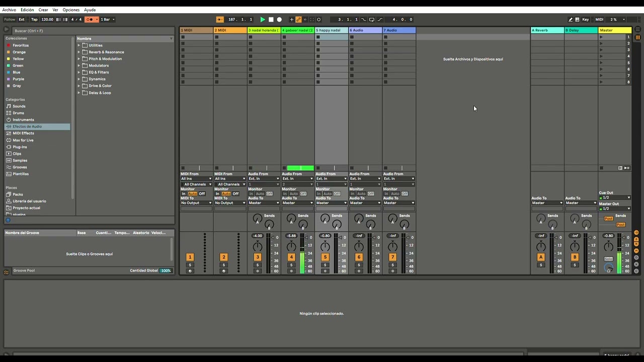Toggle the arrangement loop switch

(x=372, y=20)
